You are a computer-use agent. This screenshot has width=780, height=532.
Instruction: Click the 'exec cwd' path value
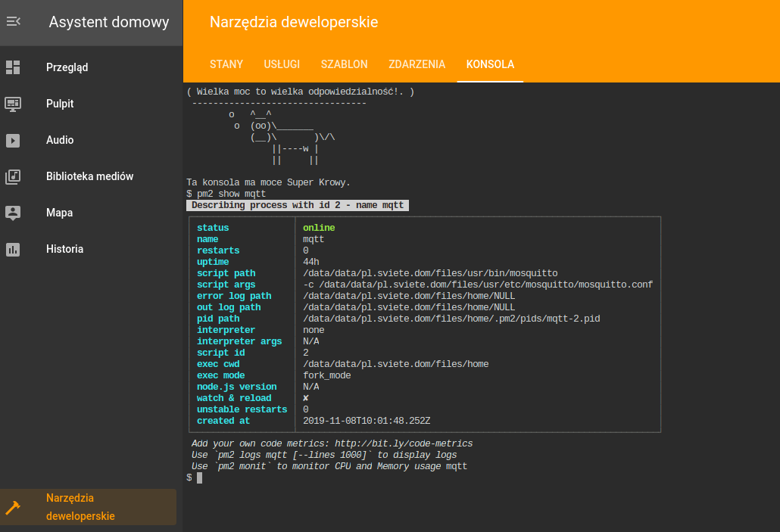point(395,365)
